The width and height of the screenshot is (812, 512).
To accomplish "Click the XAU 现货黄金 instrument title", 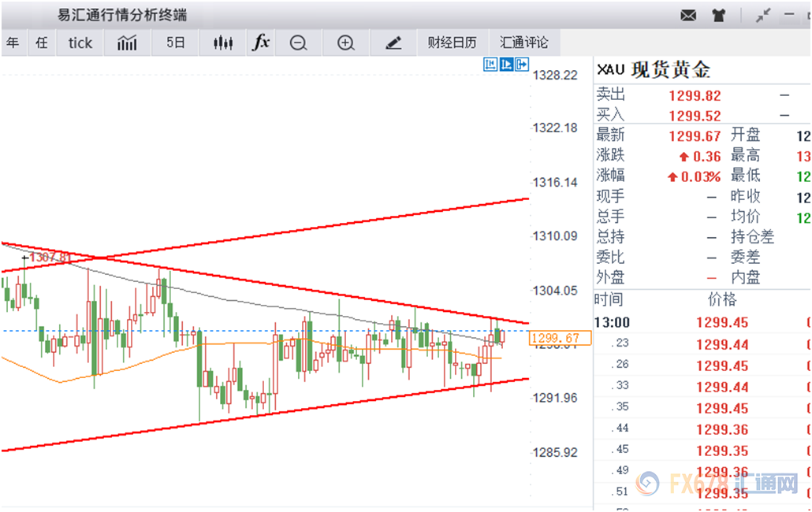I will coord(654,70).
